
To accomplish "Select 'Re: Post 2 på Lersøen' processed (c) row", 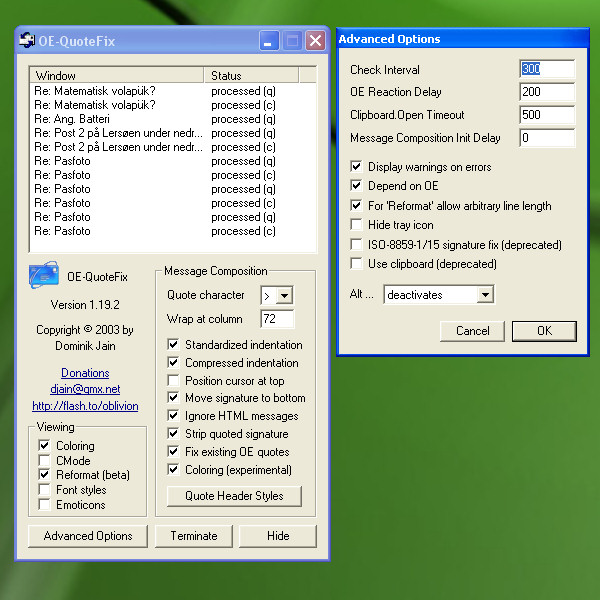I will [173, 147].
